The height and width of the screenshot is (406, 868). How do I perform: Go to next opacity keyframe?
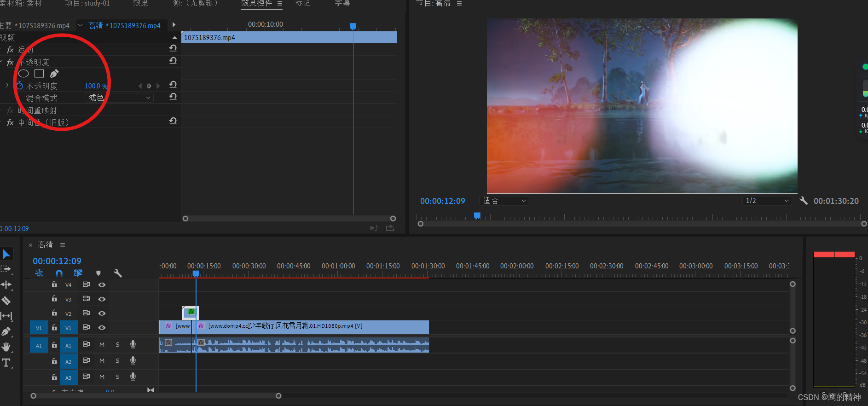(x=158, y=86)
